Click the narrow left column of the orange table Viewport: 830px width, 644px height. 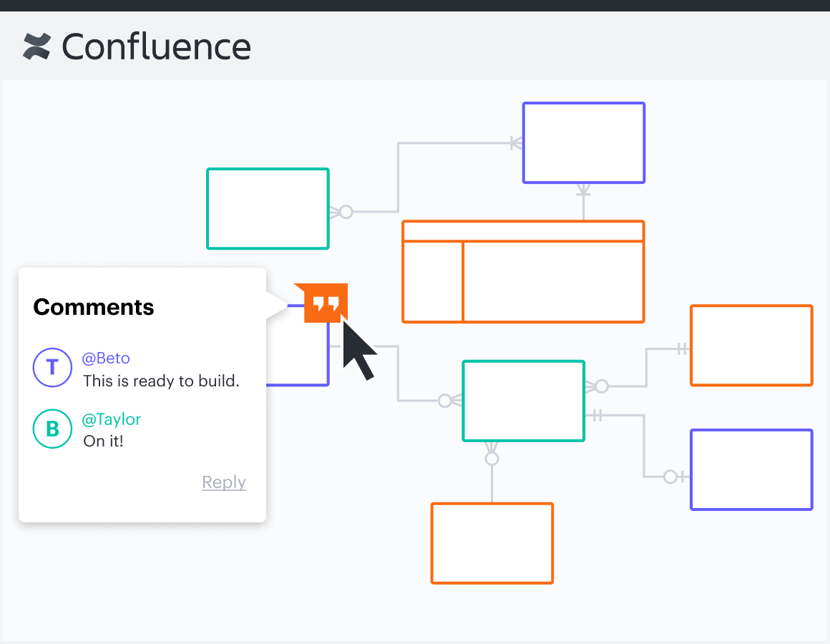433,282
